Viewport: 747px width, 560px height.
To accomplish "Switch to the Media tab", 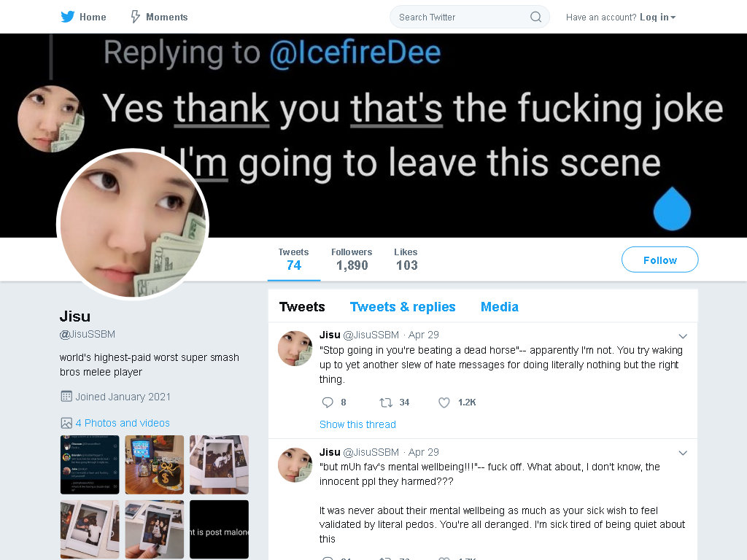I will click(x=499, y=307).
